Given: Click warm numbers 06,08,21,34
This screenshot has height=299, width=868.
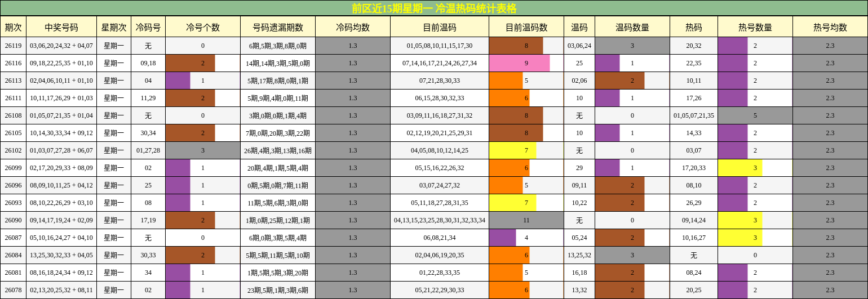Looking at the screenshot, I should pyautogui.click(x=440, y=238).
